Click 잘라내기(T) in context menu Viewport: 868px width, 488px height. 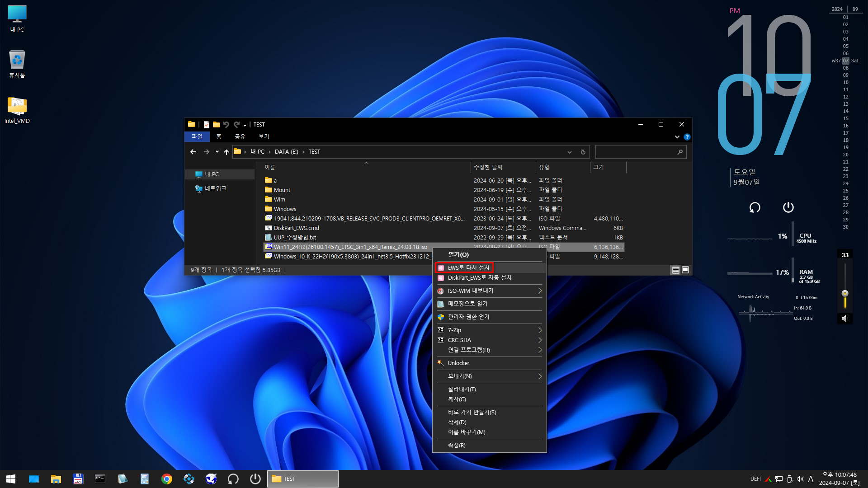pos(490,389)
